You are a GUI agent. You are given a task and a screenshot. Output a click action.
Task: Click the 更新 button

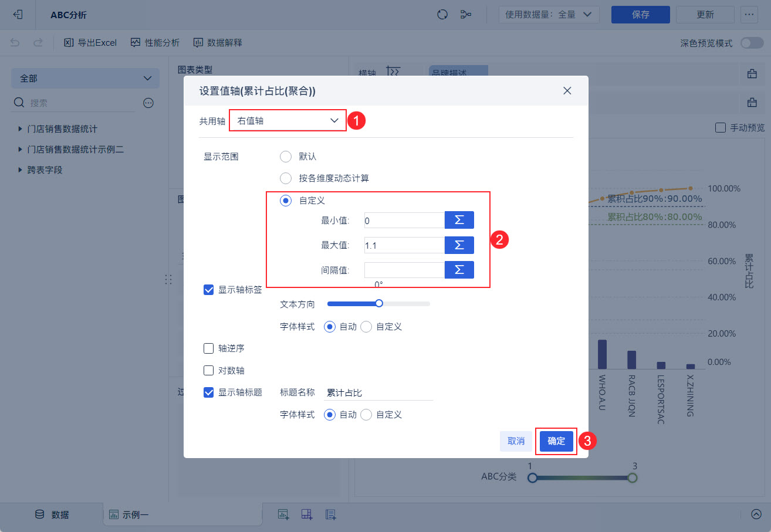pyautogui.click(x=705, y=15)
